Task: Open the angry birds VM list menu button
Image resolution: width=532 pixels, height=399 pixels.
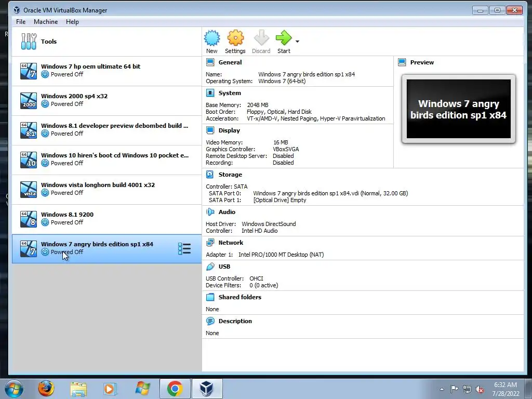Action: click(184, 249)
